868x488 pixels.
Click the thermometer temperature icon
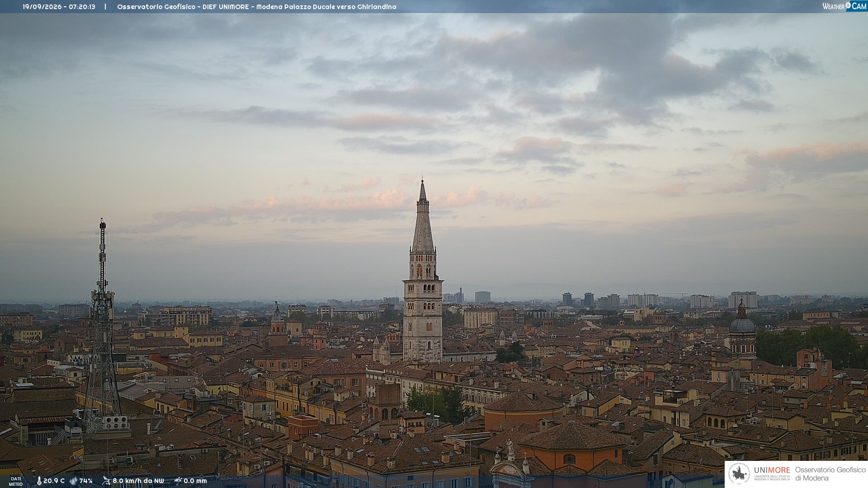39,481
